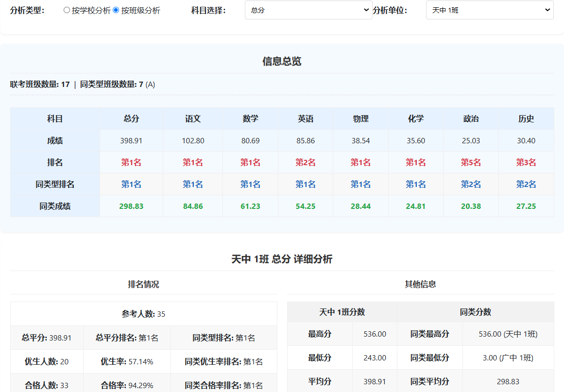Open the 分析单位 class selection dropdown

(x=489, y=10)
